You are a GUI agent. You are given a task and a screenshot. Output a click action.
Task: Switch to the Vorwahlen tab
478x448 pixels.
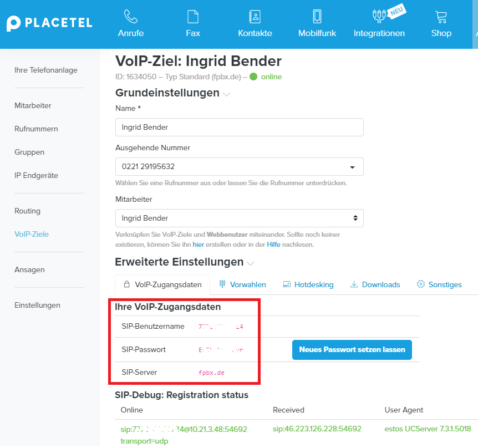click(242, 284)
